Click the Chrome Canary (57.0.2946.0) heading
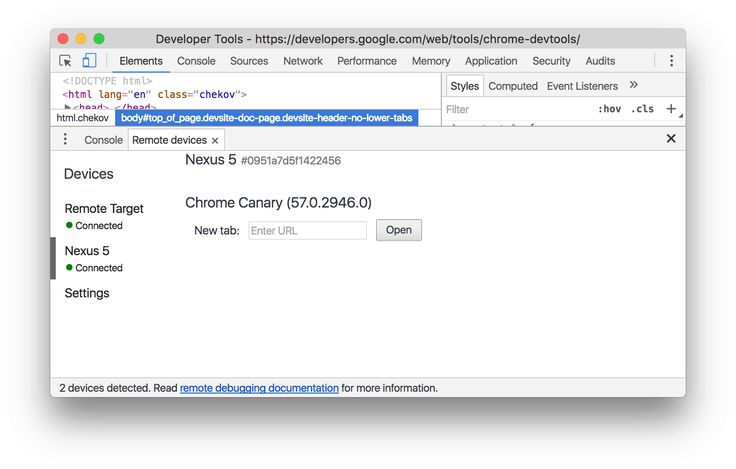736x469 pixels. tap(278, 203)
